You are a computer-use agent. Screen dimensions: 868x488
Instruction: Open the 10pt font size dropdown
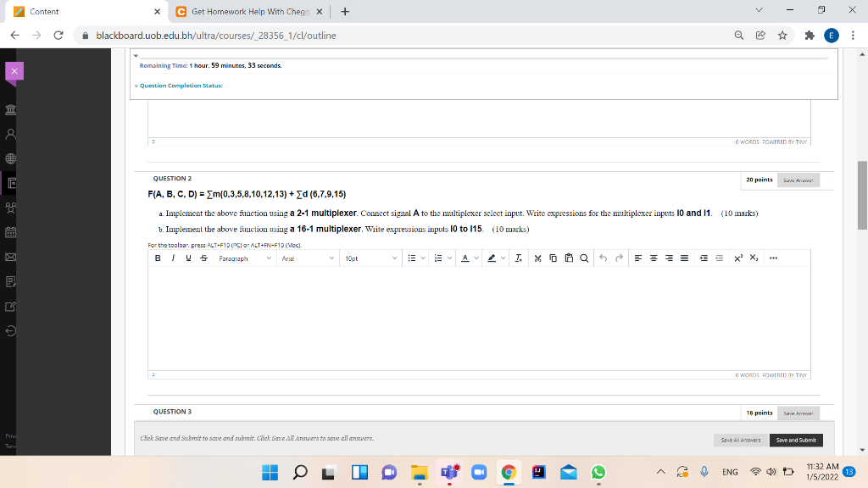(x=370, y=258)
